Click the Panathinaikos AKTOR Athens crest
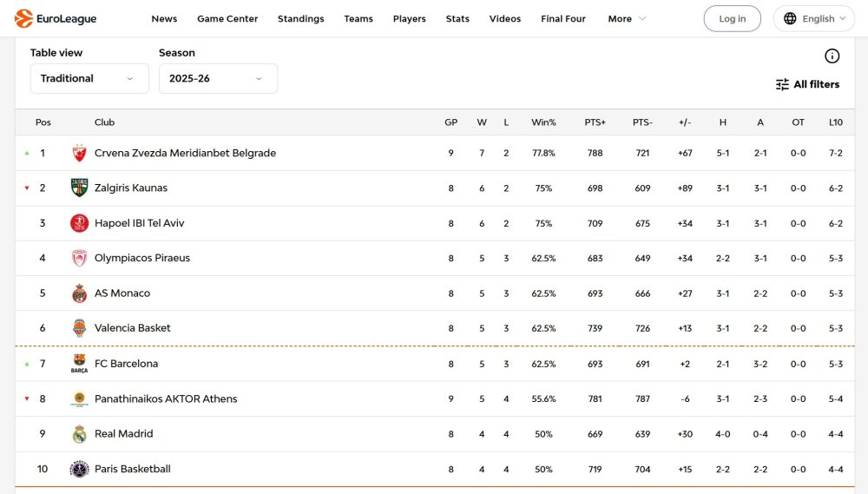This screenshot has width=868, height=494. 79,398
